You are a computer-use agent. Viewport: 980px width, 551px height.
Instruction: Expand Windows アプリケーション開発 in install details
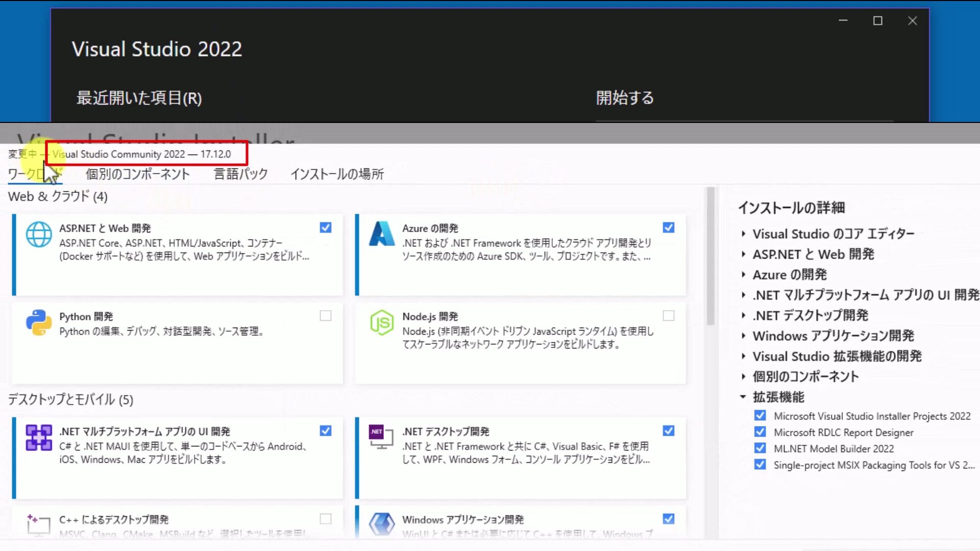coord(743,336)
